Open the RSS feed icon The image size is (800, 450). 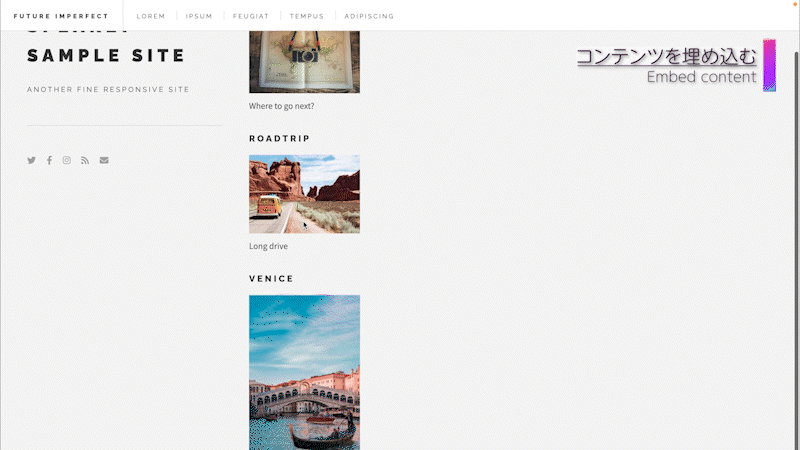click(x=85, y=160)
